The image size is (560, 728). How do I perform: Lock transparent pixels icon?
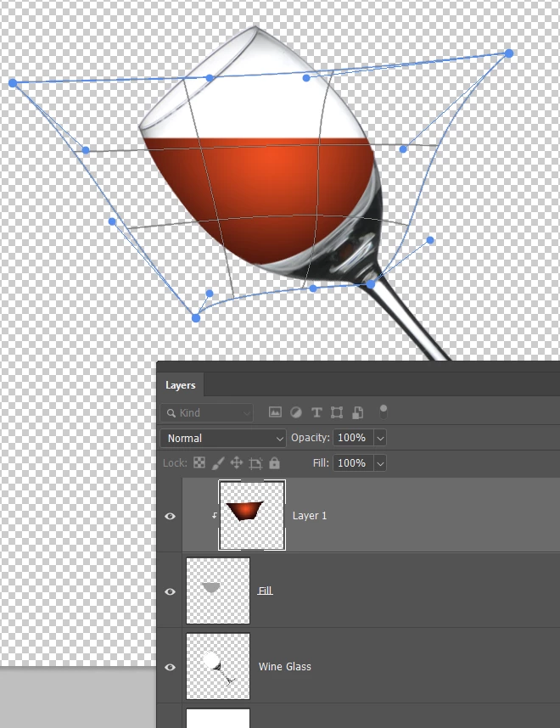[x=199, y=463]
